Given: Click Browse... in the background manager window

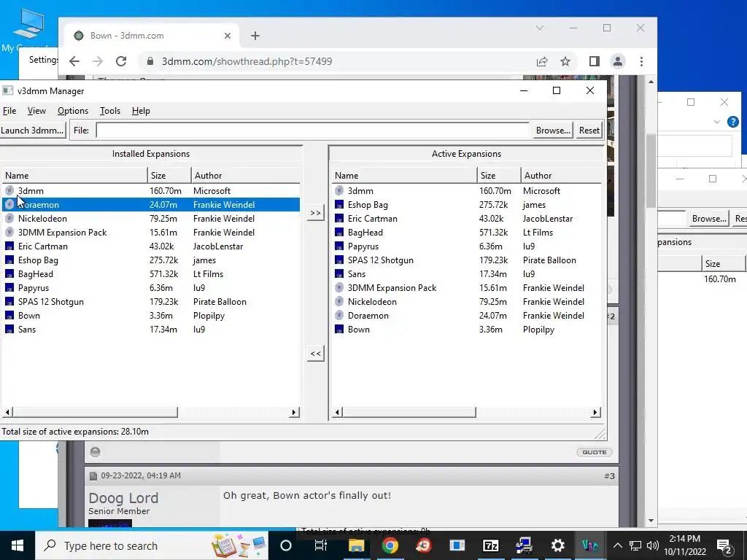Looking at the screenshot, I should (709, 219).
